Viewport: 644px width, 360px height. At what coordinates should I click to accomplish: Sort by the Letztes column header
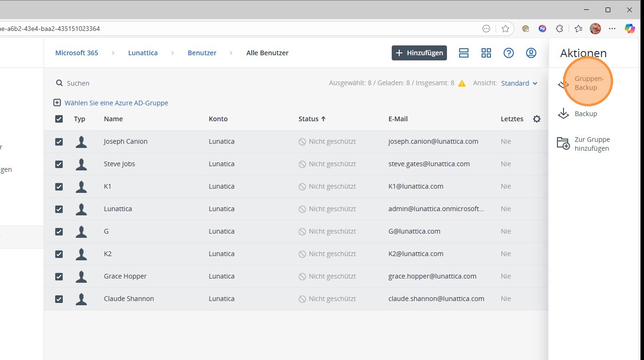[x=512, y=119]
